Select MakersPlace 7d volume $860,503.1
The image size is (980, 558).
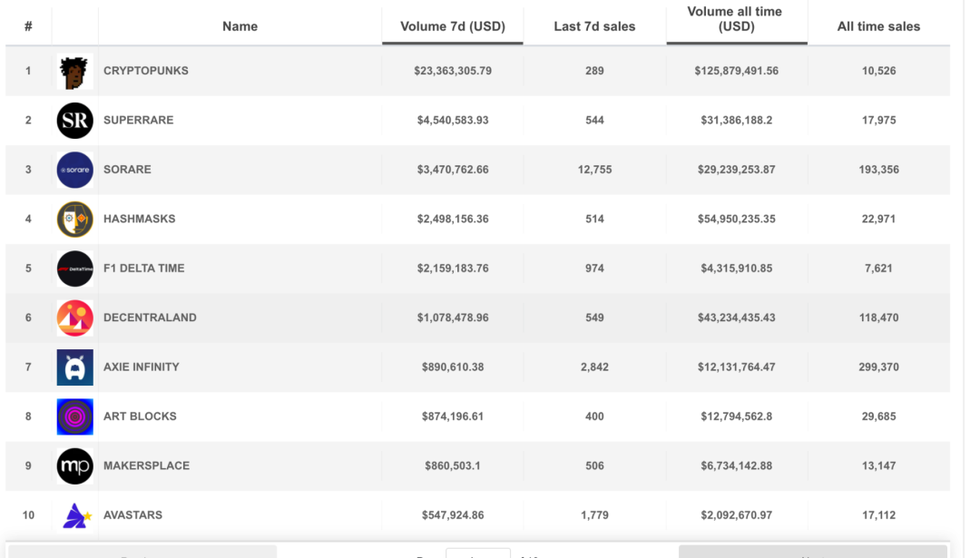click(453, 465)
